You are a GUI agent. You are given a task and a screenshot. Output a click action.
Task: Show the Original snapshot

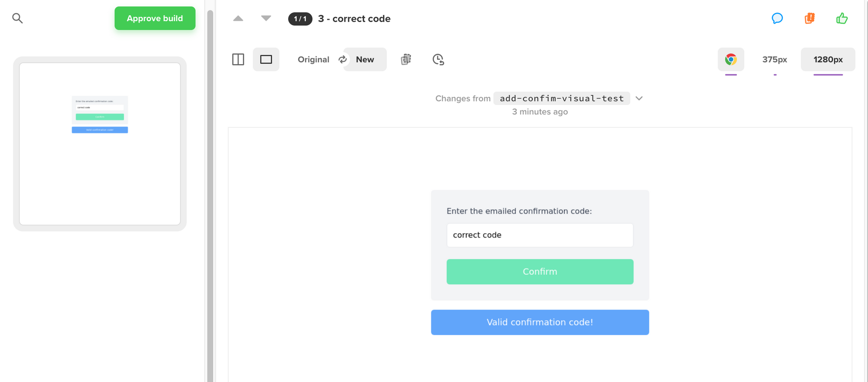[x=313, y=59]
